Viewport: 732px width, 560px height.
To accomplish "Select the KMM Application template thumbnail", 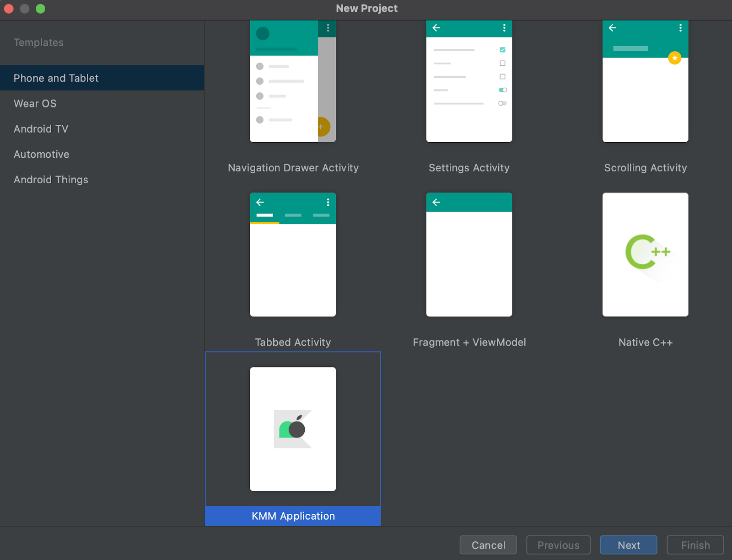I will click(x=293, y=429).
